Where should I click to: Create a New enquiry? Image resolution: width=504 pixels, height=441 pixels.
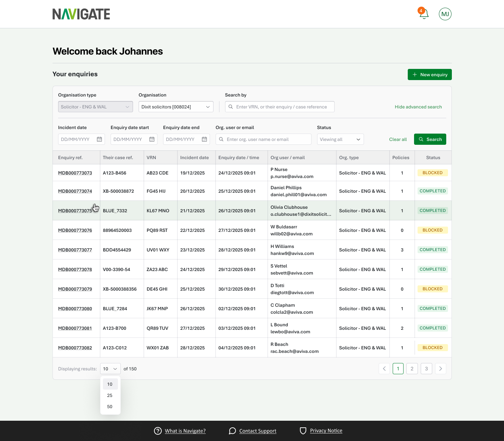click(430, 74)
